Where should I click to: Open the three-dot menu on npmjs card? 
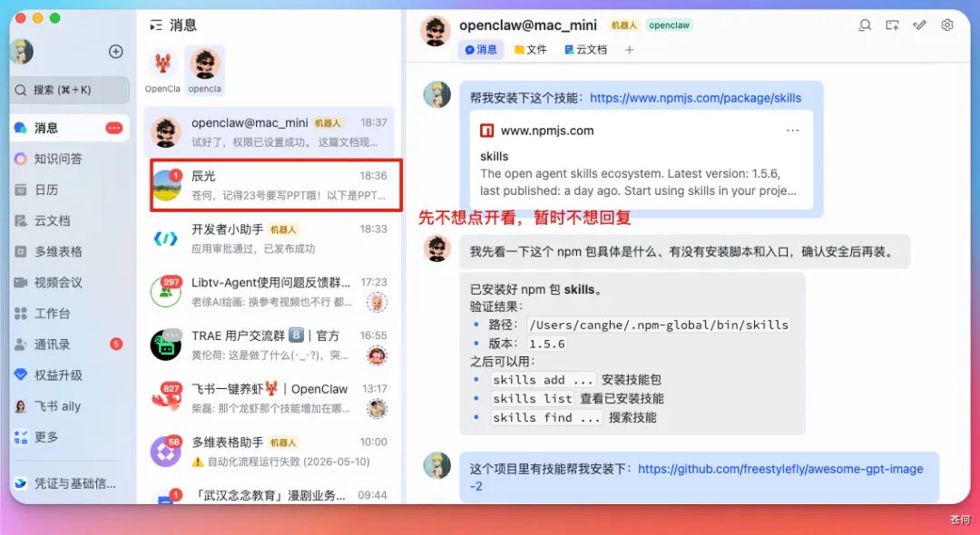point(792,131)
